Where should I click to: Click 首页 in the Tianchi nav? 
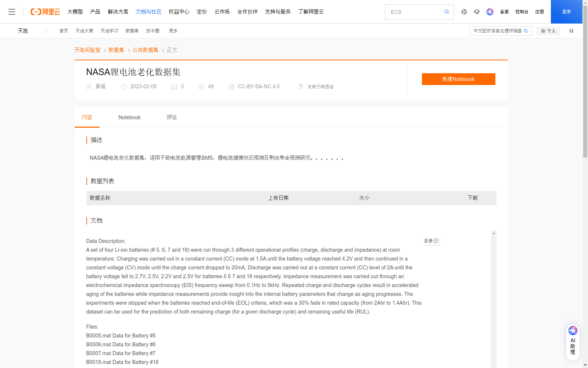click(64, 31)
